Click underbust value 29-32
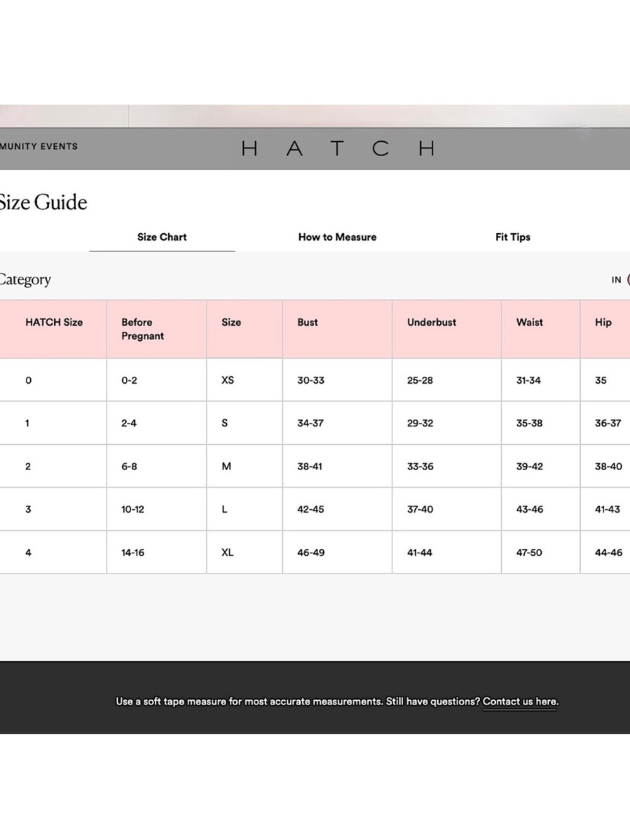 click(420, 423)
